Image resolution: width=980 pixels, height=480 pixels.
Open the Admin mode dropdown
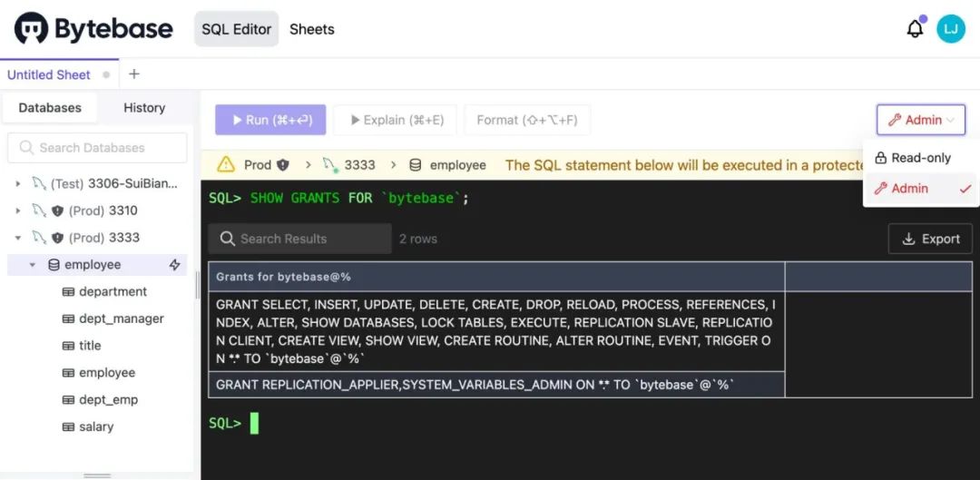921,120
